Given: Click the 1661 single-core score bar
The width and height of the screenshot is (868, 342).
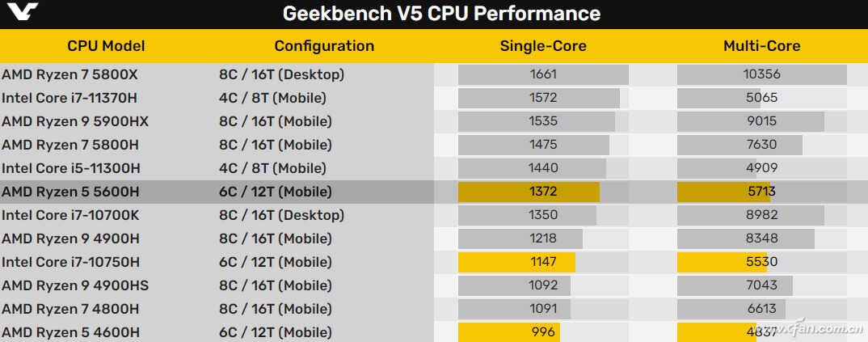Looking at the screenshot, I should pos(543,74).
